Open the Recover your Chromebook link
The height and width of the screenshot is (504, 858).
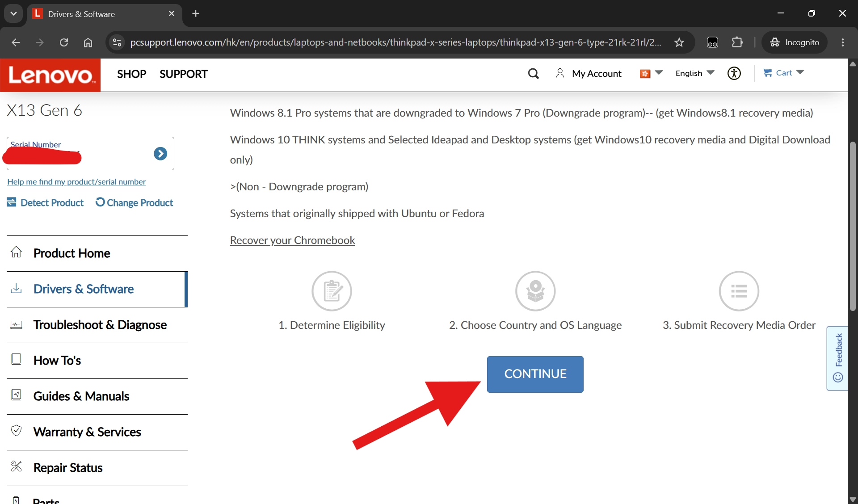click(x=292, y=240)
